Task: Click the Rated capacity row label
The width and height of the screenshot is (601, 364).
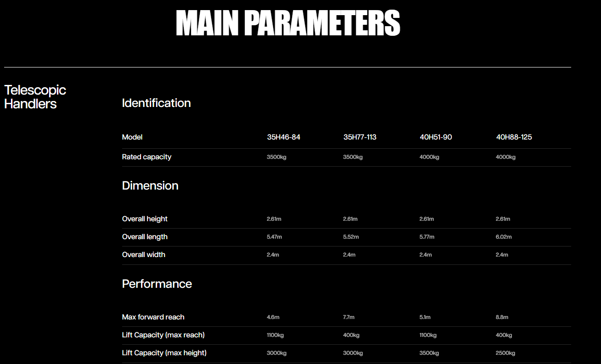Action: pos(146,157)
